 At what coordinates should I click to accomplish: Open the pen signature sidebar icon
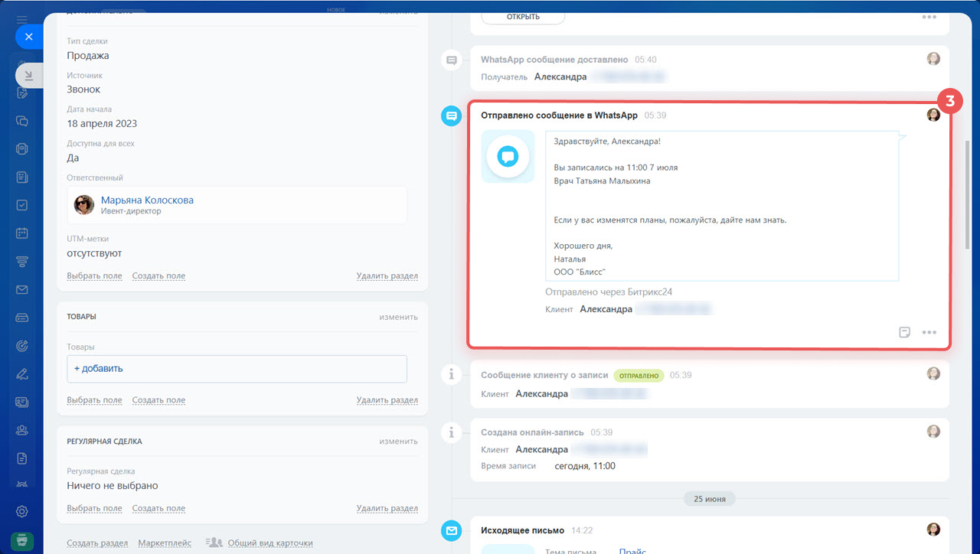pos(22,374)
